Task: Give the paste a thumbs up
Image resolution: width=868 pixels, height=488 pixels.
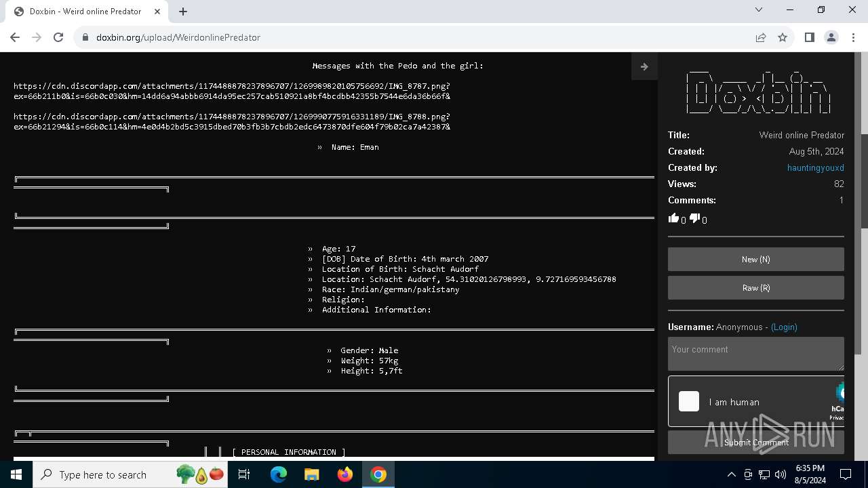Action: point(673,218)
